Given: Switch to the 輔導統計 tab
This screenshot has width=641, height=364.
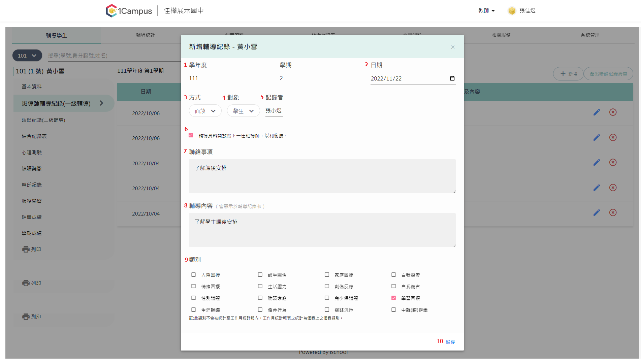Looking at the screenshot, I should pyautogui.click(x=146, y=35).
